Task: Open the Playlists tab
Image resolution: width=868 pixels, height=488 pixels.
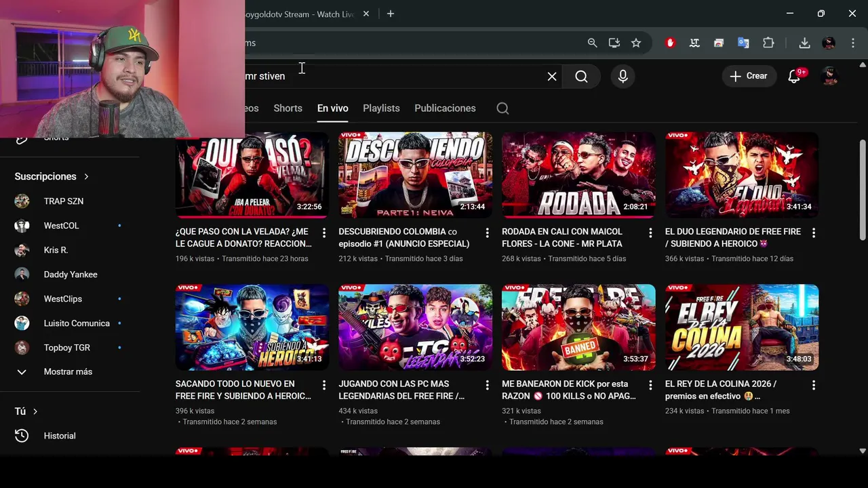Action: 381,108
